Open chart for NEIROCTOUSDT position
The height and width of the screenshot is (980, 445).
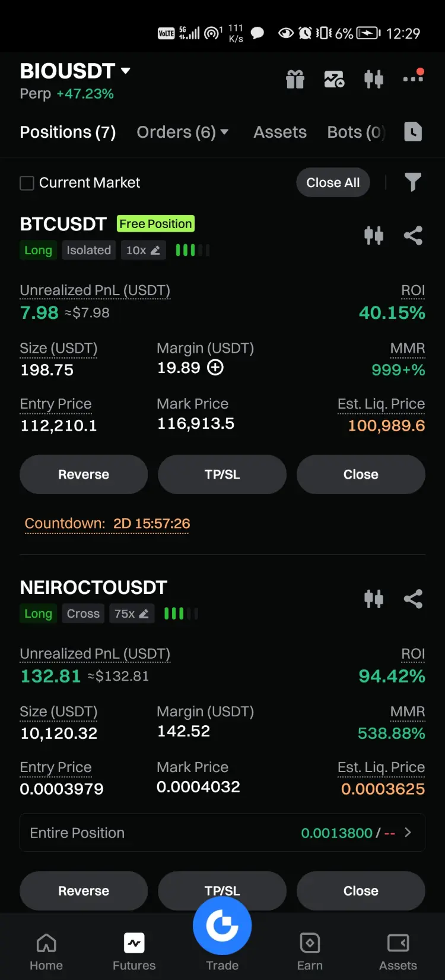pyautogui.click(x=374, y=599)
